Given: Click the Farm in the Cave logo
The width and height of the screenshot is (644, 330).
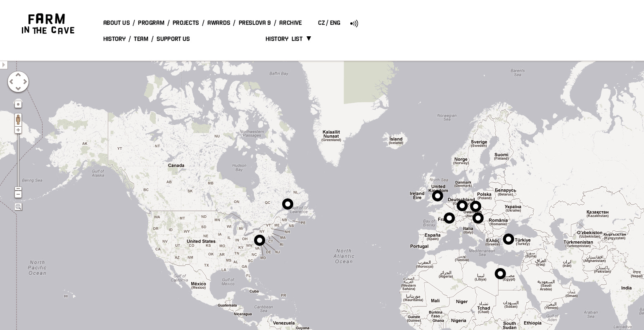Looking at the screenshot, I should coord(48,24).
